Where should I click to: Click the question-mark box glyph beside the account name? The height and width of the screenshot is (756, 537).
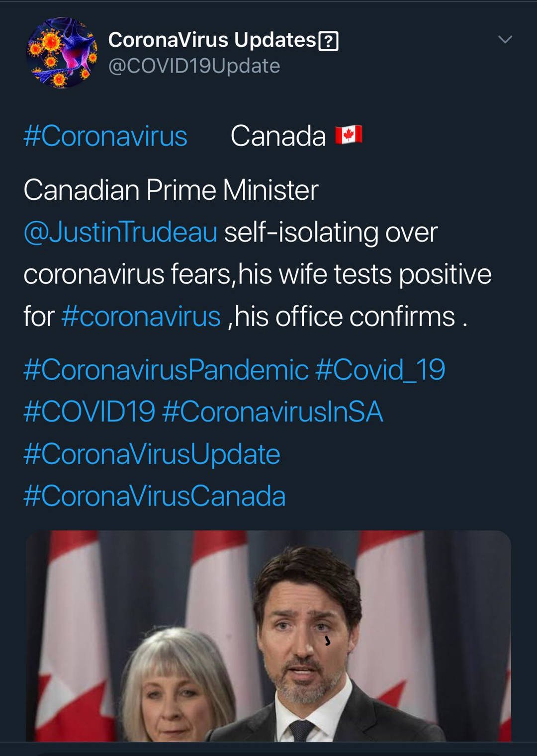click(328, 41)
